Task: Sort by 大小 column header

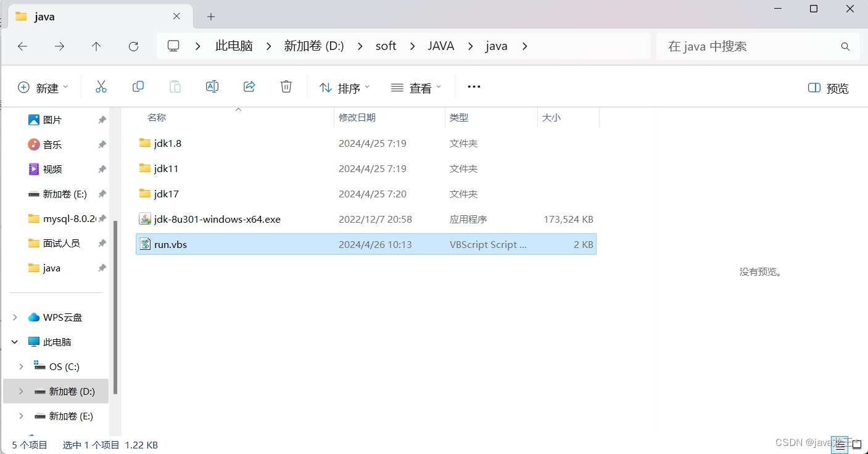Action: point(552,117)
